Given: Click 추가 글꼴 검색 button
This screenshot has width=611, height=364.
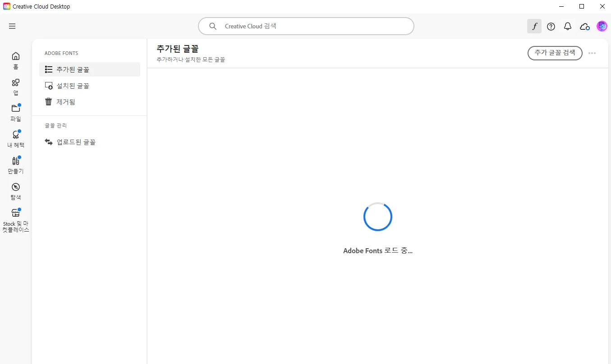Looking at the screenshot, I should pos(555,53).
